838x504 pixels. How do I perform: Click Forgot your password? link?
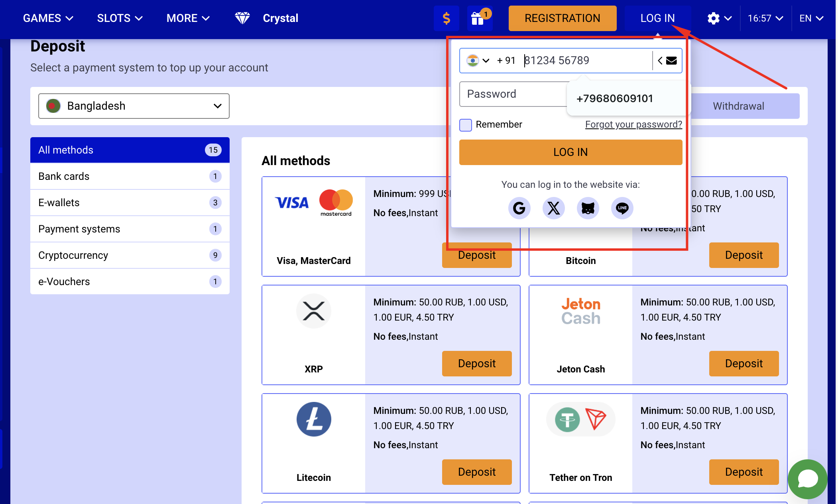[633, 124]
